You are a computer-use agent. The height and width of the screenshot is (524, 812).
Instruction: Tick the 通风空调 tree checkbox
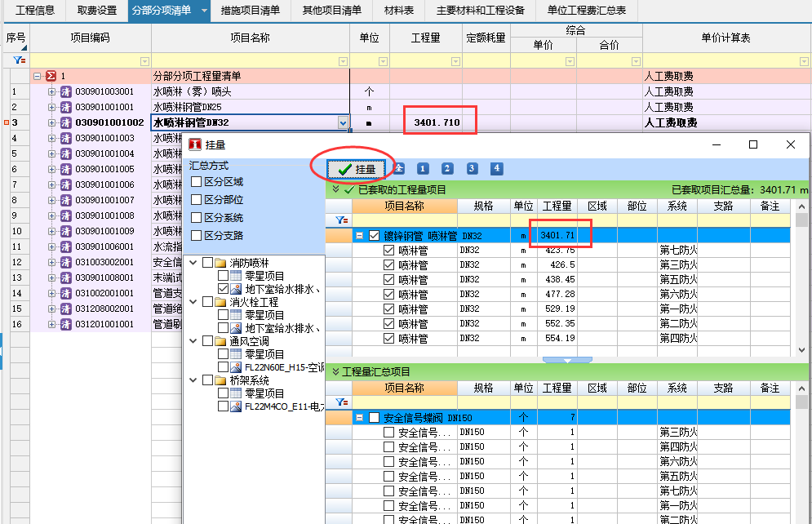[208, 341]
